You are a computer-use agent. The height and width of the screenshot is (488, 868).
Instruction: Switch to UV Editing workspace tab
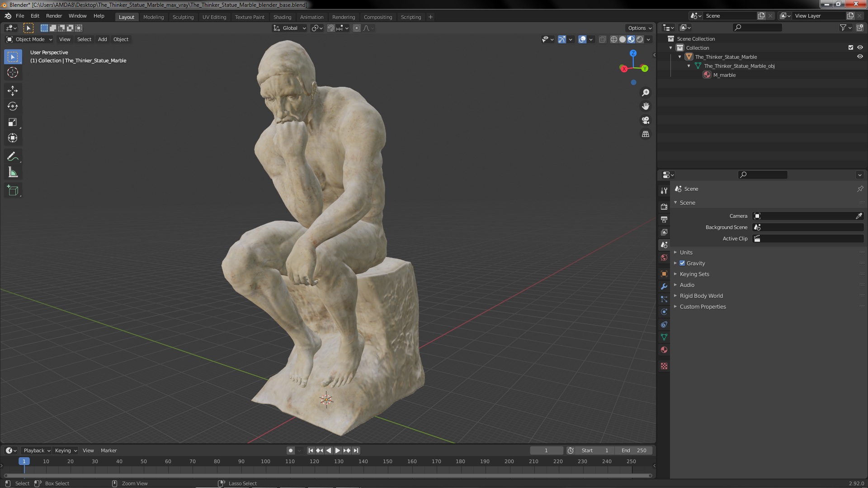pyautogui.click(x=214, y=17)
